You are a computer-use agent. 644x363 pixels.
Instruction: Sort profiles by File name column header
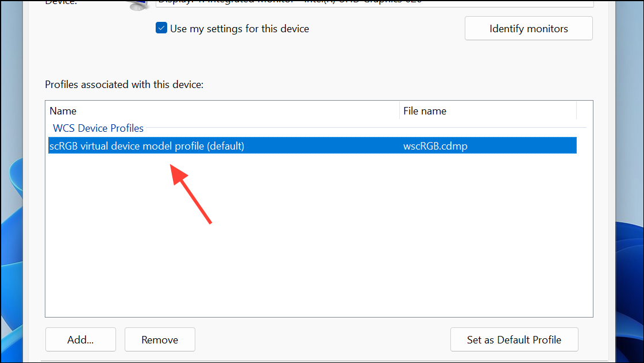pyautogui.click(x=487, y=111)
